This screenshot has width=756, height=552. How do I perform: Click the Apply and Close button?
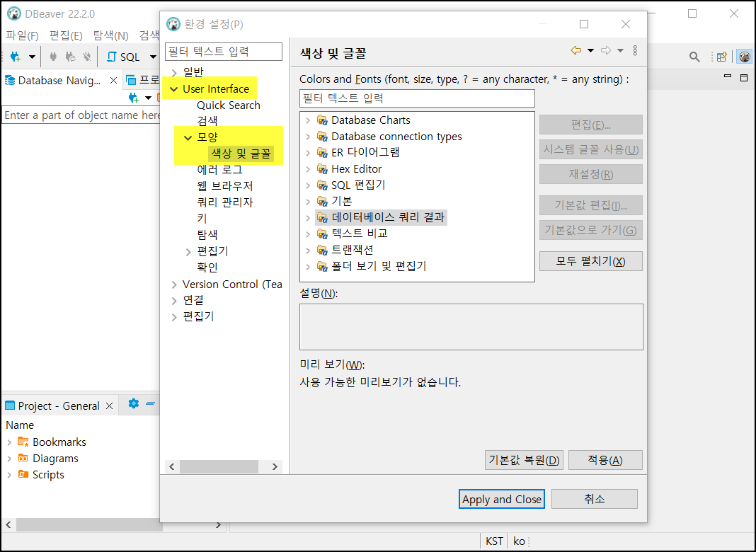501,499
